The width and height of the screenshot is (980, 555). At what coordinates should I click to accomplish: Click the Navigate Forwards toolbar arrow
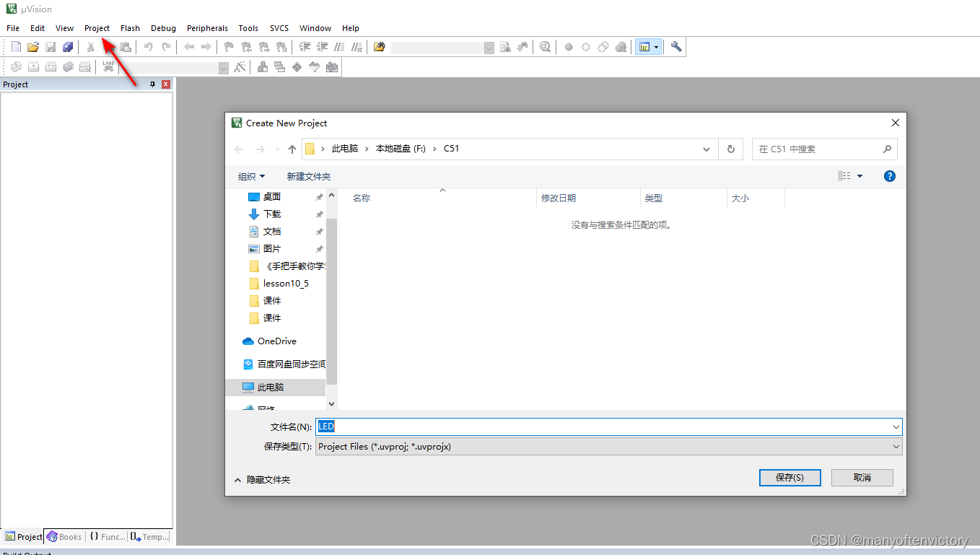click(206, 47)
